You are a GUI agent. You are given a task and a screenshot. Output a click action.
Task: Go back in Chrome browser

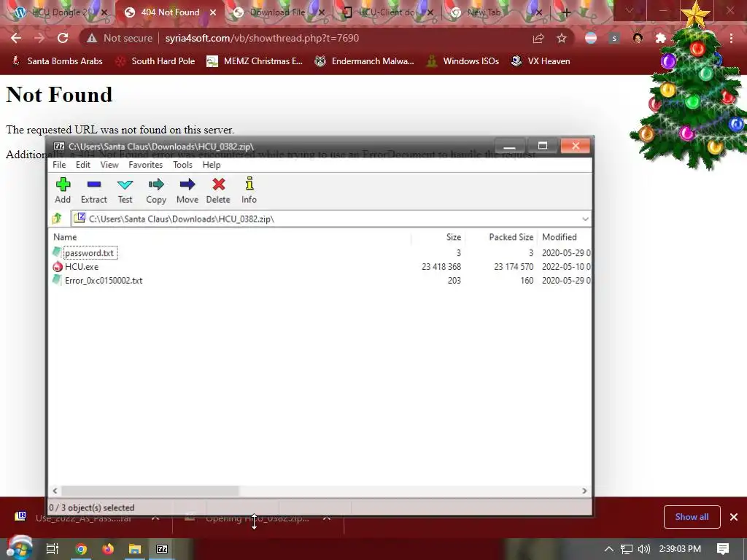[x=16, y=38]
